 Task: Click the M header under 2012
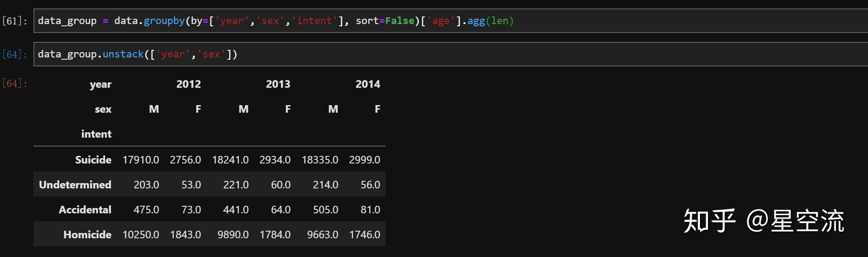(x=154, y=109)
